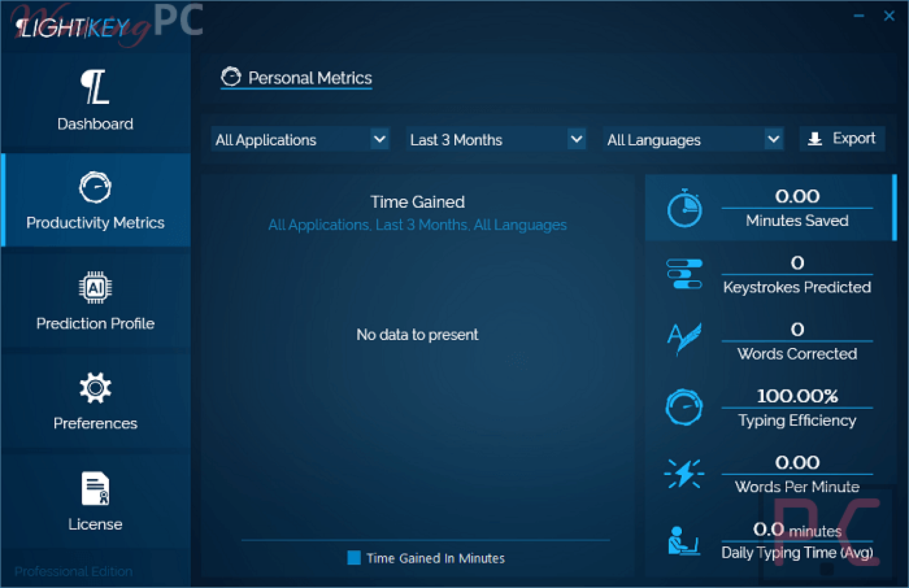Click the Time Gained chart title
The width and height of the screenshot is (909, 588).
point(418,202)
